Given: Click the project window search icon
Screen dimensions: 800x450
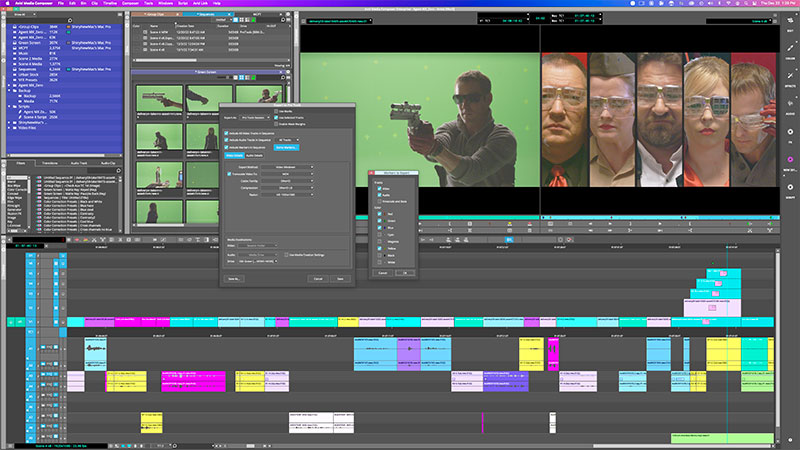Looking at the screenshot, I should coord(70,20).
